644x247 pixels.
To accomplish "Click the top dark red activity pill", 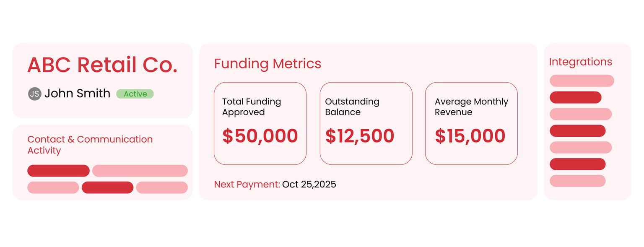I will (x=58, y=171).
